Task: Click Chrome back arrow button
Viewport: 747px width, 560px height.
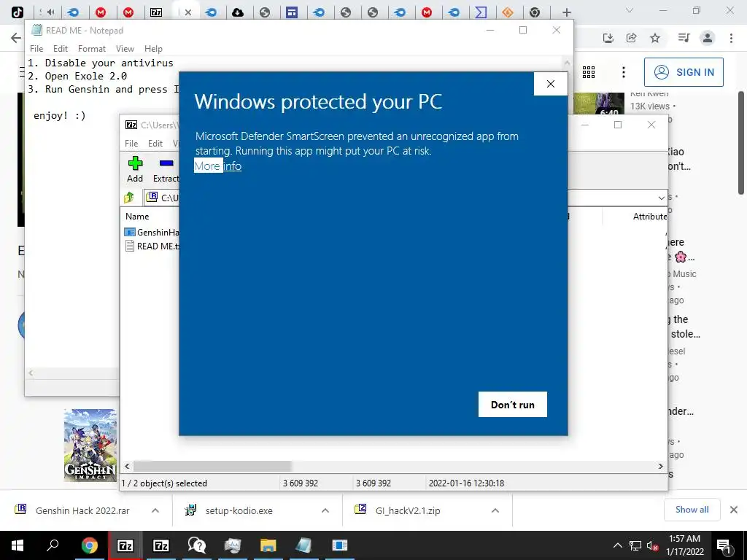Action: click(x=16, y=38)
